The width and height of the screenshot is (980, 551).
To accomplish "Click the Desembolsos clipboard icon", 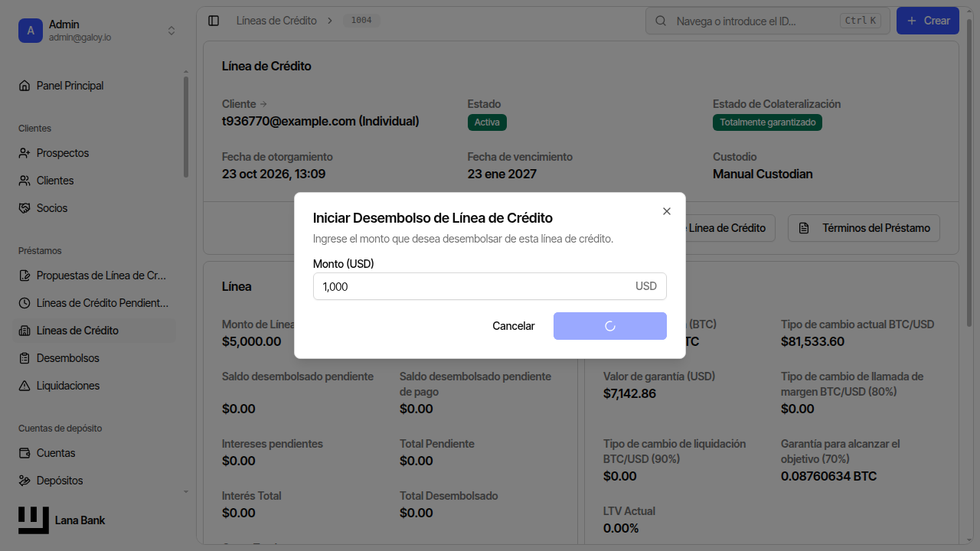I will 24,358.
